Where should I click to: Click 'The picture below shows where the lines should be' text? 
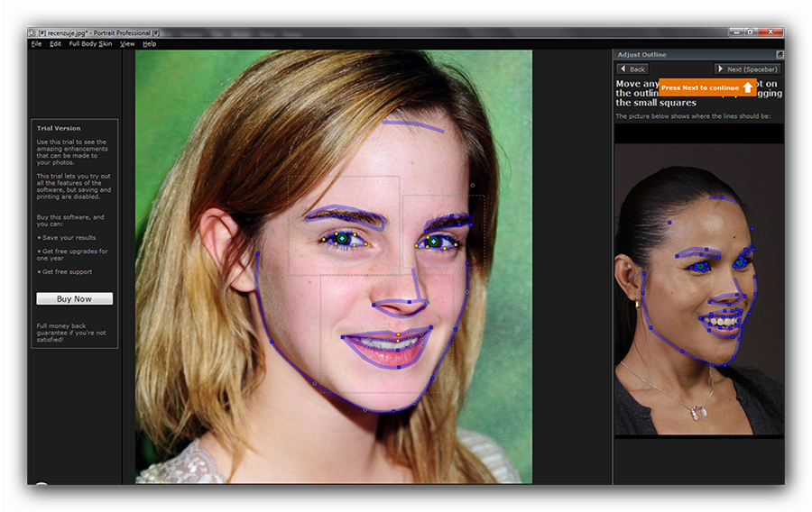pyautogui.click(x=693, y=116)
